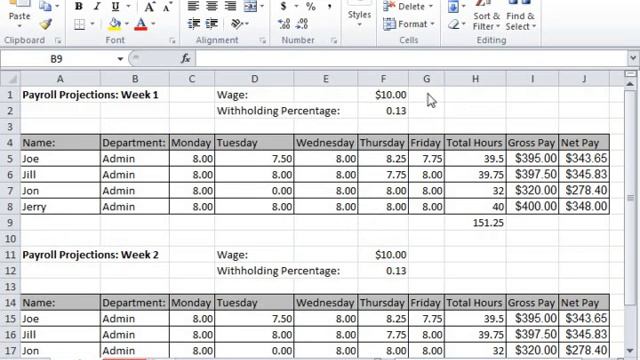Viewport: 640px width, 360px height.
Task: Apply Accounting dollar number format
Action: pos(283,6)
